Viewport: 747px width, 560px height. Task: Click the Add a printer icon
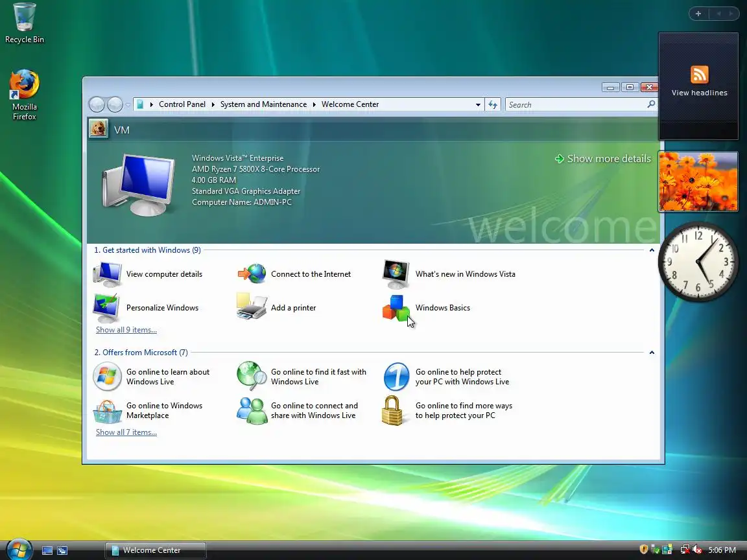point(252,307)
